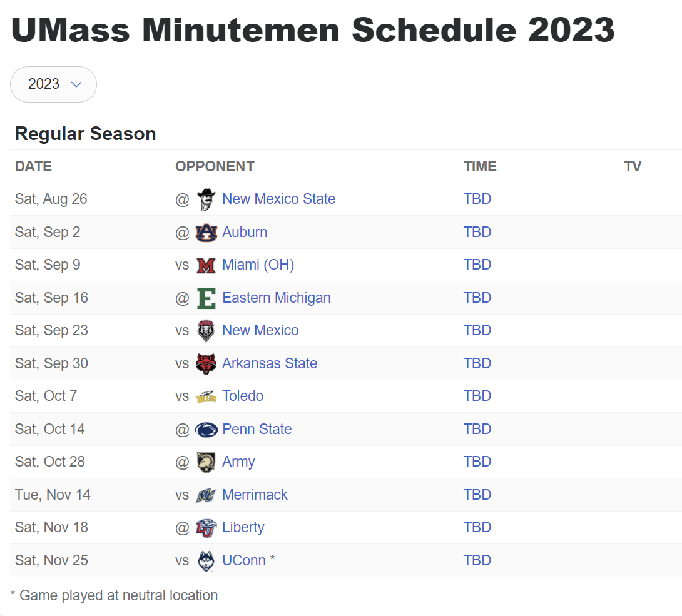Click the New Mexico State Aggies logo
682x616 pixels.
click(x=206, y=199)
